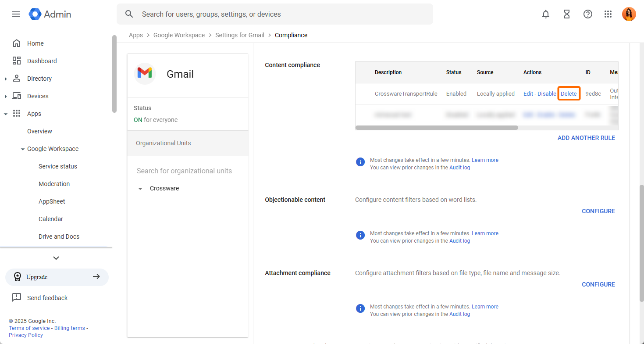Collapse the Google Workspace sidebar tree
The image size is (644, 344).
point(23,149)
